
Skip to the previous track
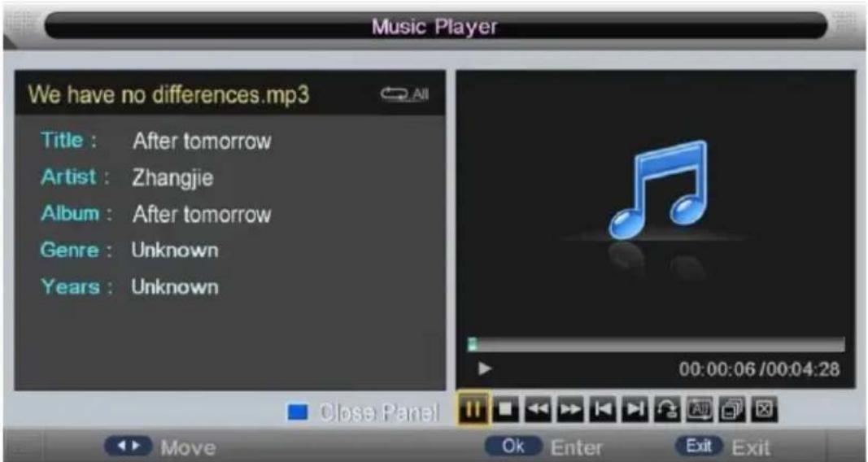pos(603,409)
